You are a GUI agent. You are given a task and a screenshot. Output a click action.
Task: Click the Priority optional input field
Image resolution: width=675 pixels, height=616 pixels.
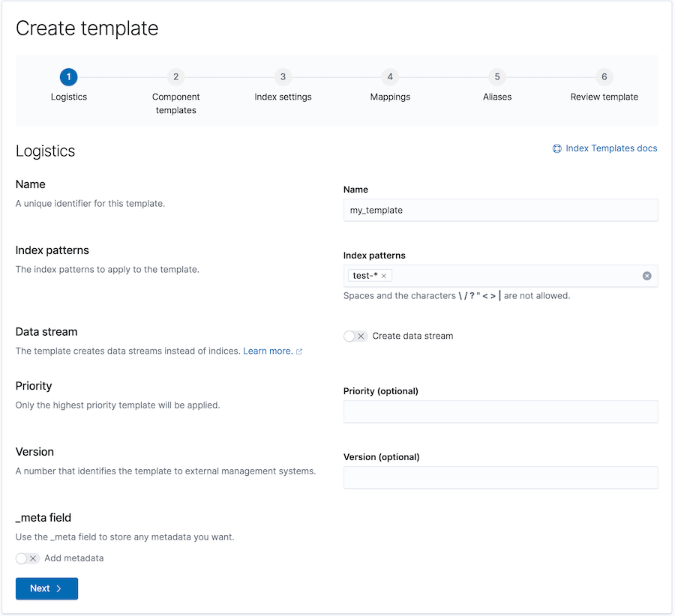[500, 411]
